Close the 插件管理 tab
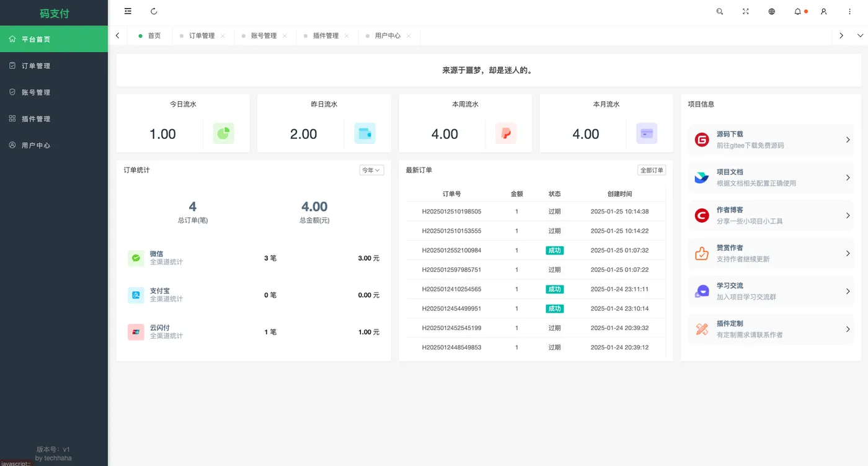 [x=347, y=36]
